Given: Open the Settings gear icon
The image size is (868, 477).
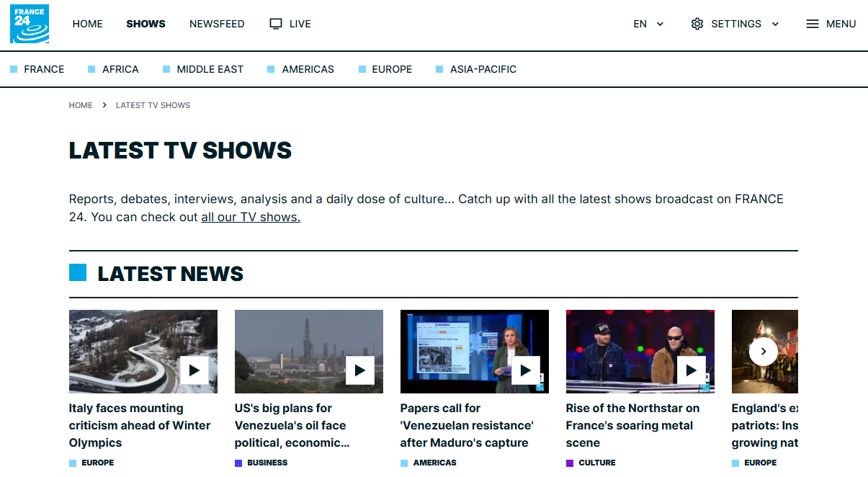Looking at the screenshot, I should pos(697,23).
